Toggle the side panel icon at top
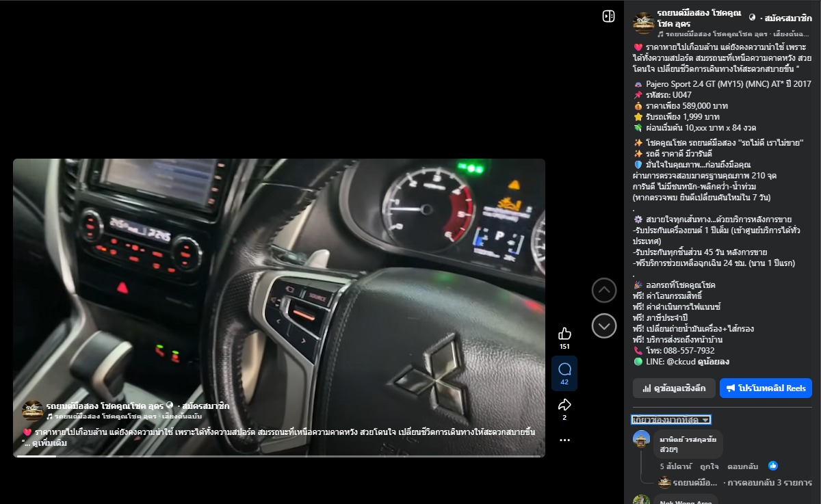 click(608, 16)
